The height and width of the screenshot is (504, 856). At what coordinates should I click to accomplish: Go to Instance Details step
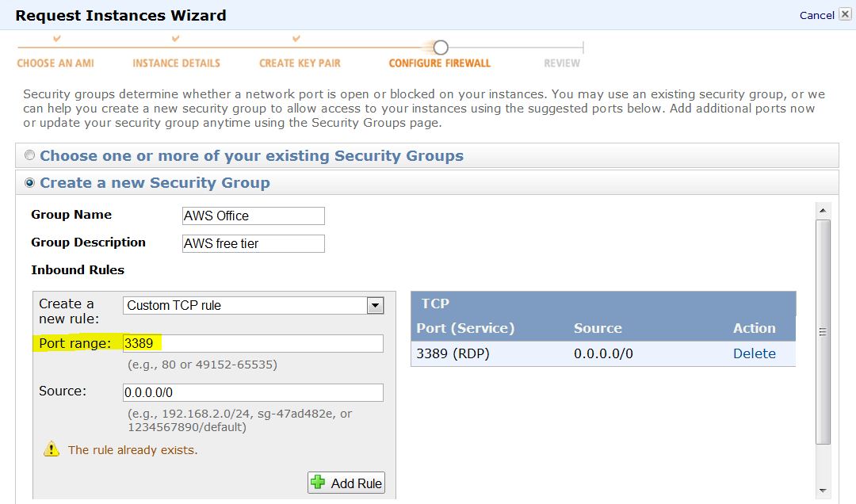tap(176, 63)
